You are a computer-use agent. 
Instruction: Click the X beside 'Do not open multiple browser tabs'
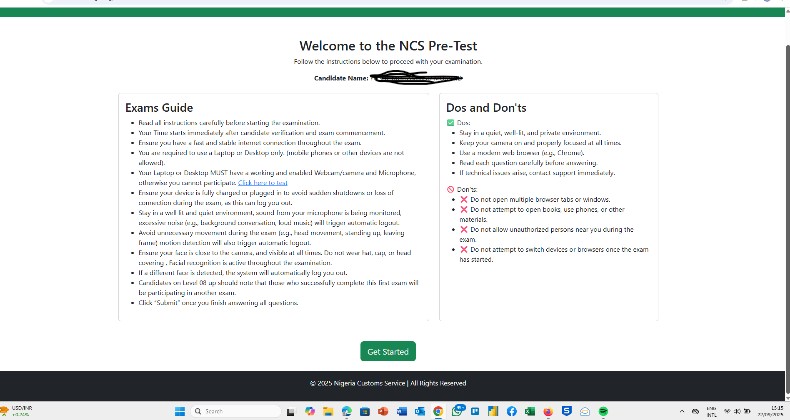tap(464, 199)
